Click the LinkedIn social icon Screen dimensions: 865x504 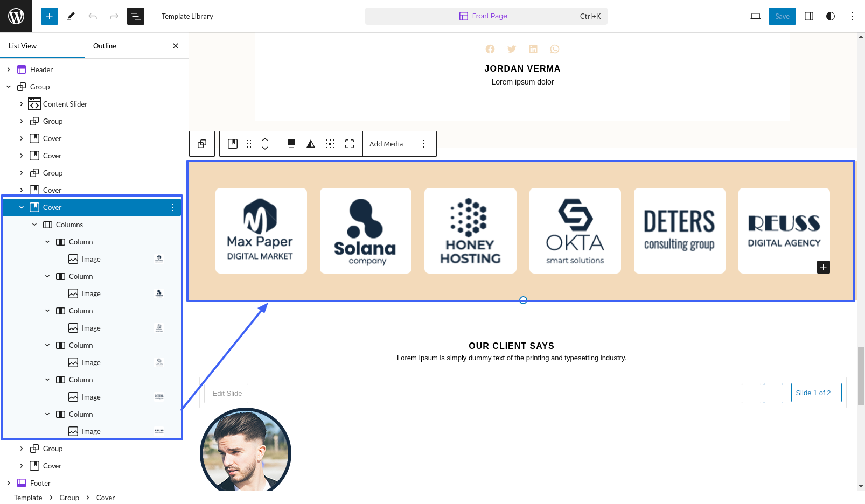coord(533,49)
